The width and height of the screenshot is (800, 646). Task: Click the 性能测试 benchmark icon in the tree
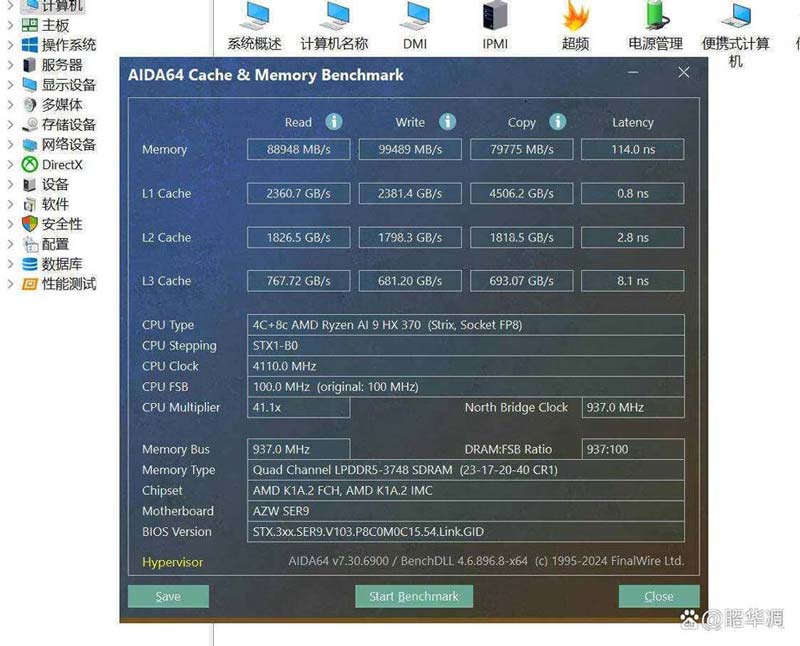click(30, 284)
